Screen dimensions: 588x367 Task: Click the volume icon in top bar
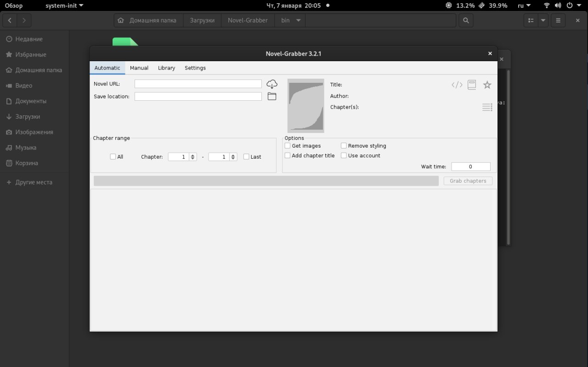tap(558, 6)
